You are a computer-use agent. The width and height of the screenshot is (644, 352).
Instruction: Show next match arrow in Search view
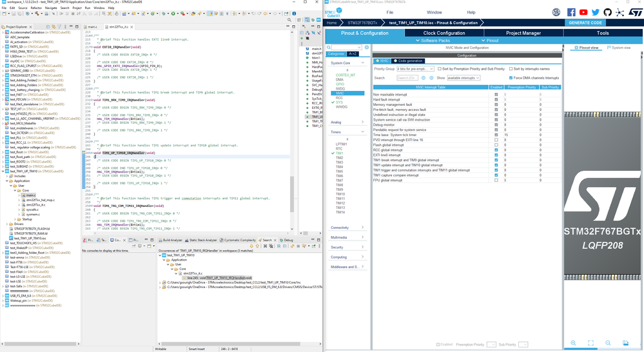[251, 246]
